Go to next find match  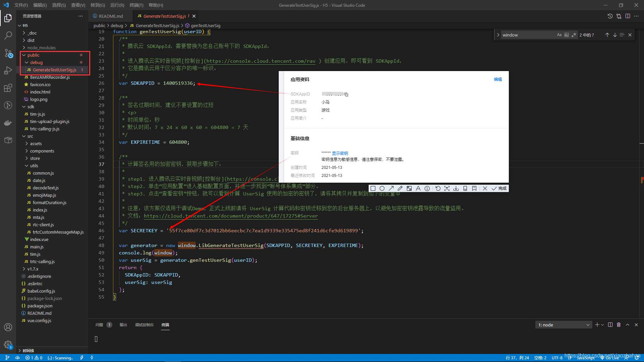click(615, 35)
